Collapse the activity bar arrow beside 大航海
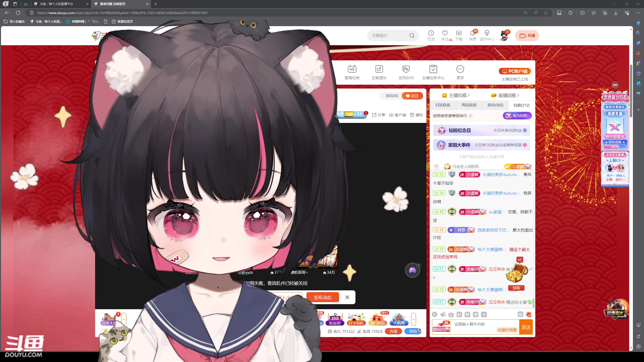This screenshot has height=362, width=644. pyautogui.click(x=413, y=319)
